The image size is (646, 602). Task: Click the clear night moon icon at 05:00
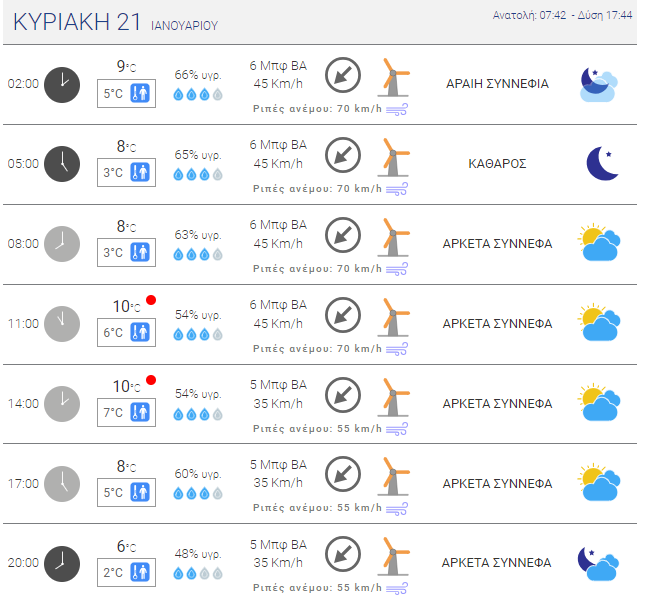coord(602,163)
